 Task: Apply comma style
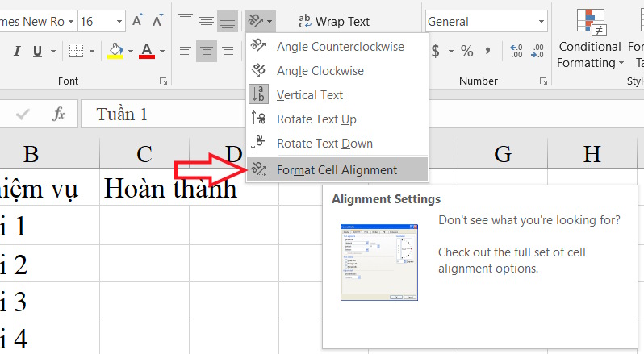[487, 51]
